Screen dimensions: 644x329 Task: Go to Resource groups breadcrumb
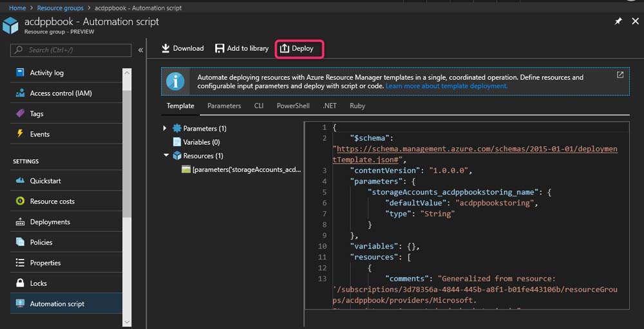[x=60, y=8]
